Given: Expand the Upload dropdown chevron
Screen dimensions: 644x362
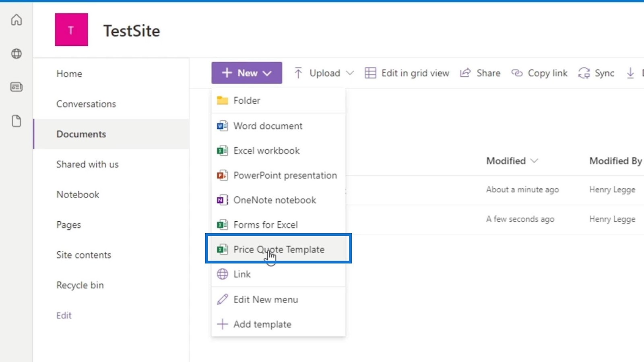Looking at the screenshot, I should (350, 73).
